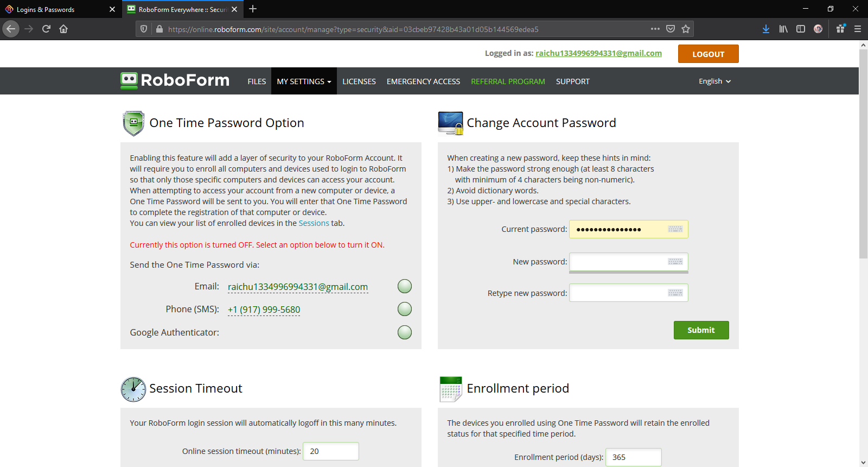The width and height of the screenshot is (868, 467).
Task: Click the Enrollment period calendar icon
Action: coord(451,389)
